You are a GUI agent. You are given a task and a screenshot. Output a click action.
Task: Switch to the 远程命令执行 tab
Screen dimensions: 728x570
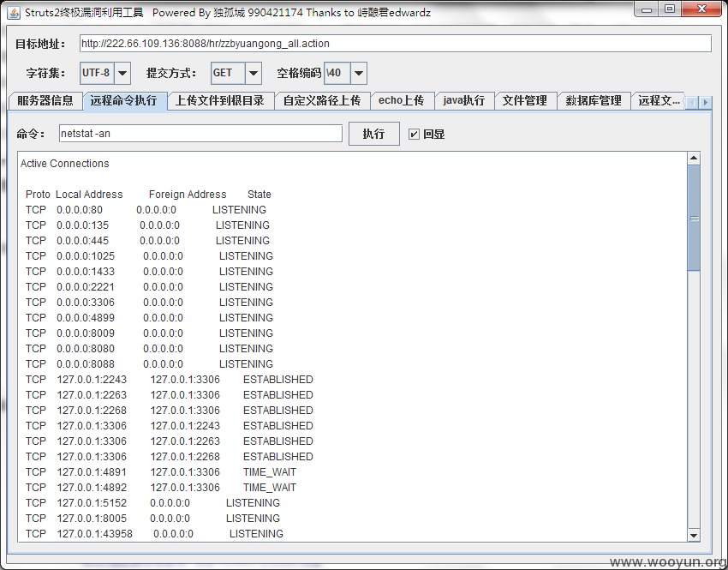coord(124,100)
